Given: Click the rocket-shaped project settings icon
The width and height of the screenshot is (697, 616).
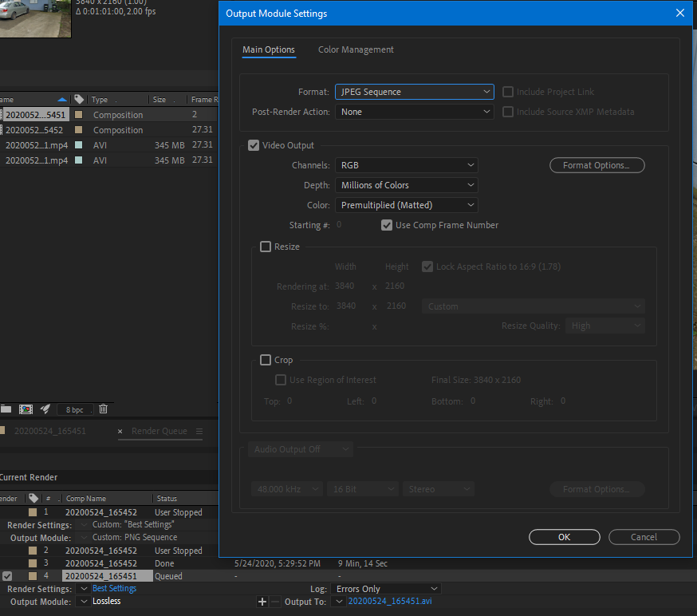Looking at the screenshot, I should tap(45, 409).
